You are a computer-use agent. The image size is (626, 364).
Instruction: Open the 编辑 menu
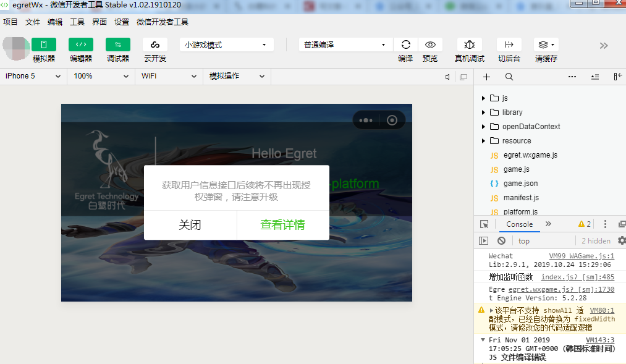tap(55, 22)
